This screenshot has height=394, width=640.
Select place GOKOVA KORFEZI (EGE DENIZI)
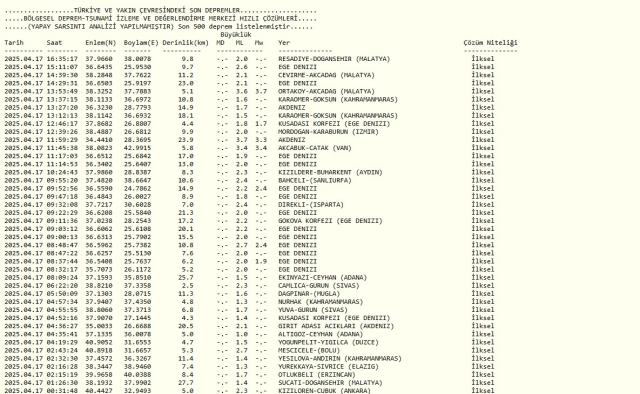(x=330, y=221)
